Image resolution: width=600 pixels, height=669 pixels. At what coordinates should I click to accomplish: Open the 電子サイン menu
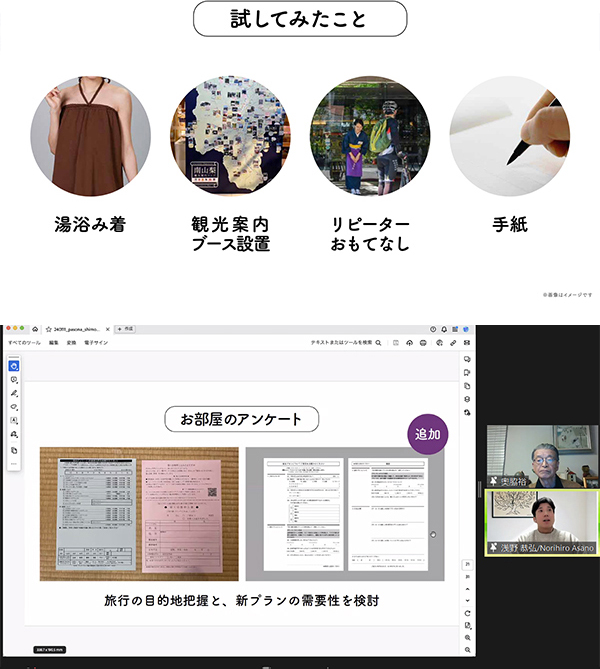pos(96,343)
